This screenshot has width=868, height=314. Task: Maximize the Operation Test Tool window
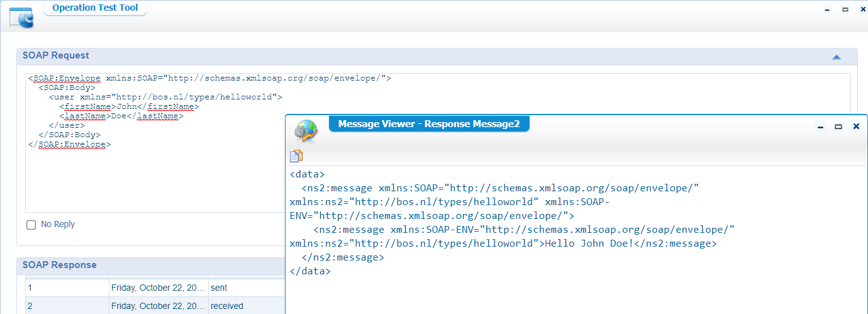[845, 9]
